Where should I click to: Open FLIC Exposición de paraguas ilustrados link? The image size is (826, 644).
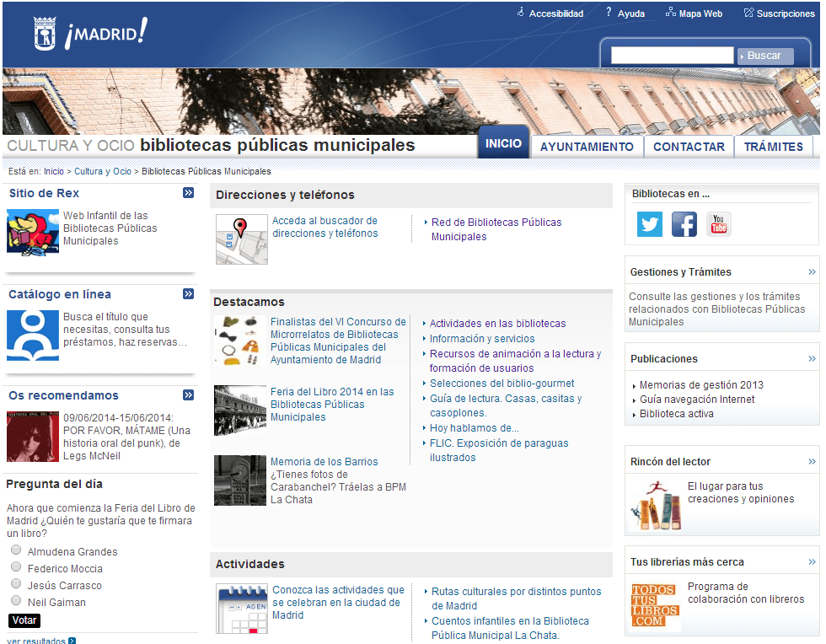point(499,450)
